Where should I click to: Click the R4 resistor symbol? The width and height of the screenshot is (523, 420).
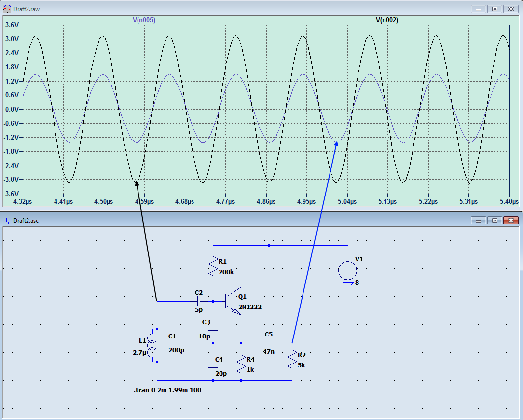[241, 364]
